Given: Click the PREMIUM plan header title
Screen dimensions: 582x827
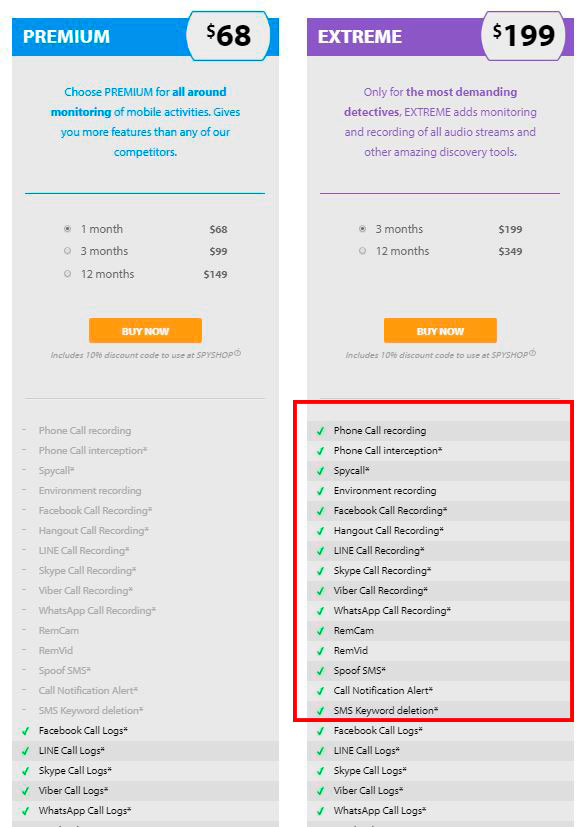Looking at the screenshot, I should point(66,36).
